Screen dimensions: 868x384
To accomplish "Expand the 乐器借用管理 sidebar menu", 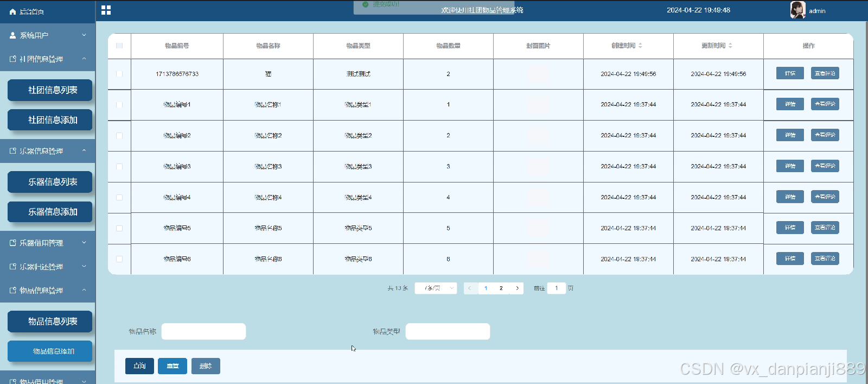I will (48, 243).
